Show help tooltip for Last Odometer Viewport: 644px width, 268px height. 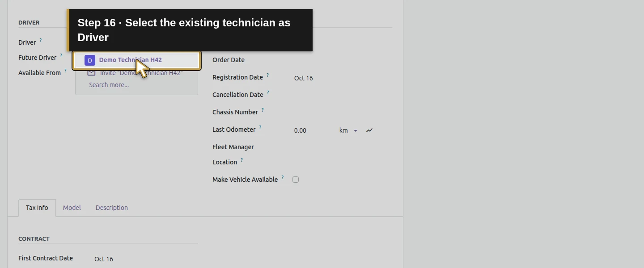260,127
